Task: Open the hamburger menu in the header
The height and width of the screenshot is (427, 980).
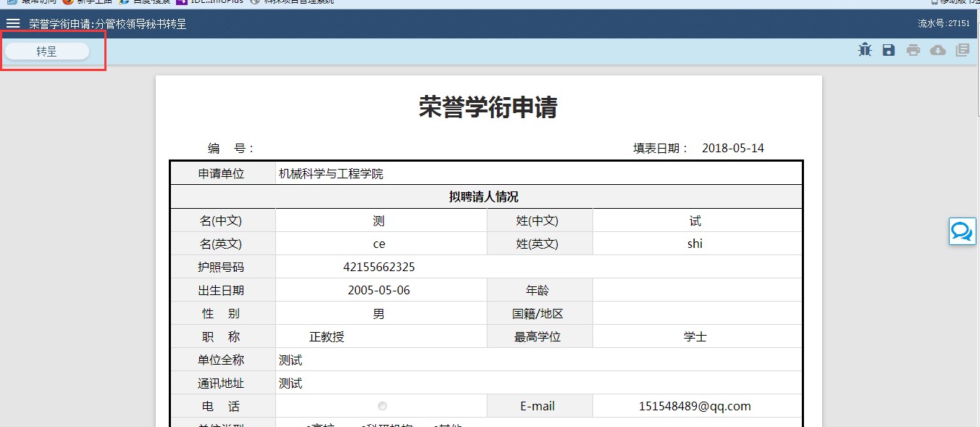Action: click(13, 24)
